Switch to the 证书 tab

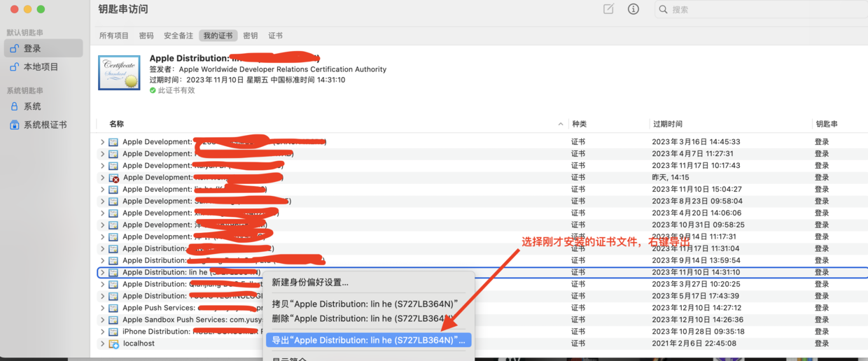(x=276, y=36)
